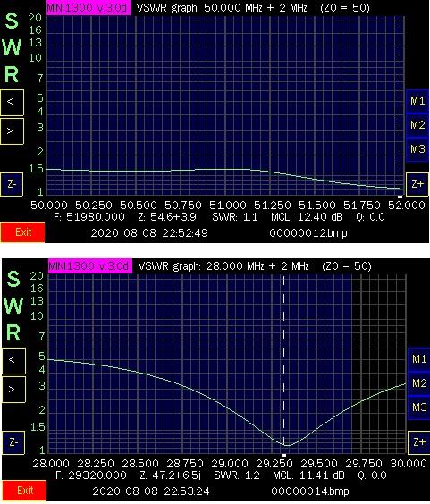Tap Z- on the bottom graph

[13, 442]
